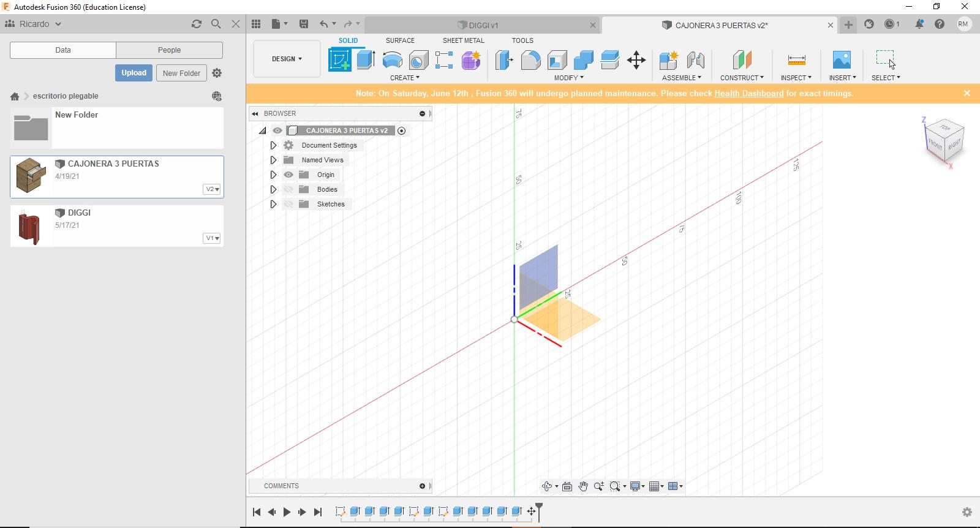Open the V2 version dropdown
The image size is (980, 528).
pyautogui.click(x=212, y=189)
